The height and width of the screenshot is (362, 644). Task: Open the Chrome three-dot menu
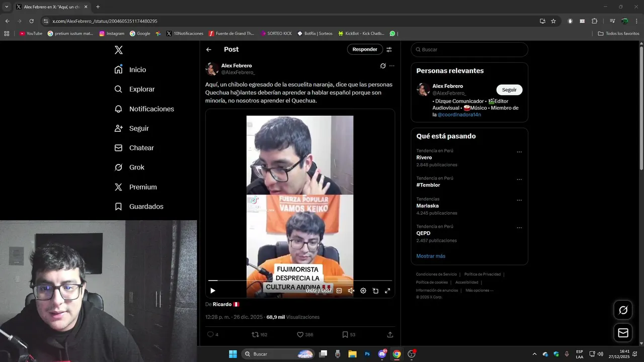[x=636, y=21]
